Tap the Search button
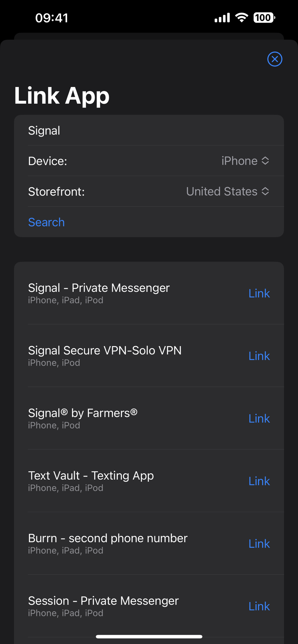298x644 pixels. 46,222
